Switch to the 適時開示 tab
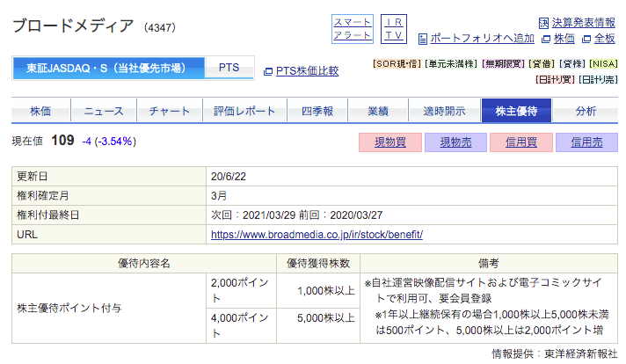 [x=444, y=111]
